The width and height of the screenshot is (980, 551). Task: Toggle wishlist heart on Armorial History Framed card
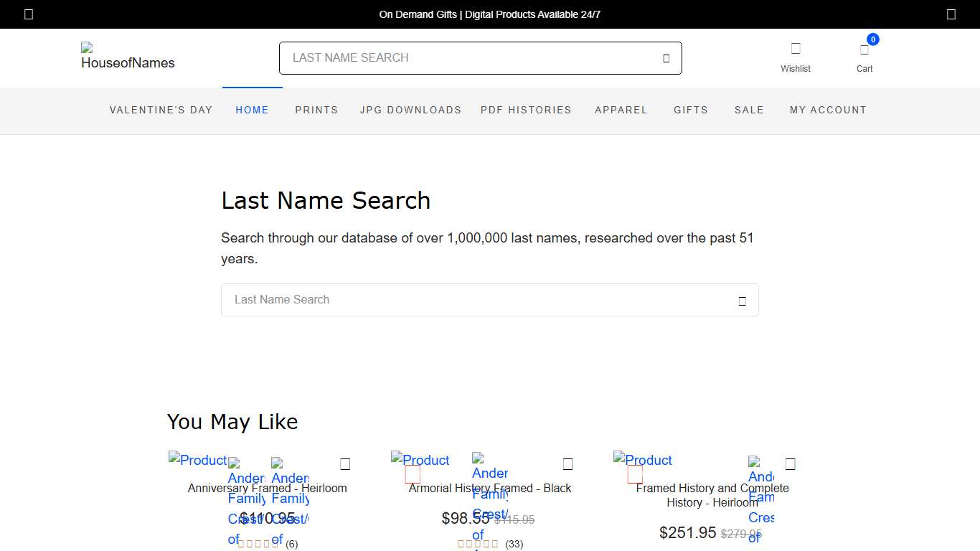point(568,463)
